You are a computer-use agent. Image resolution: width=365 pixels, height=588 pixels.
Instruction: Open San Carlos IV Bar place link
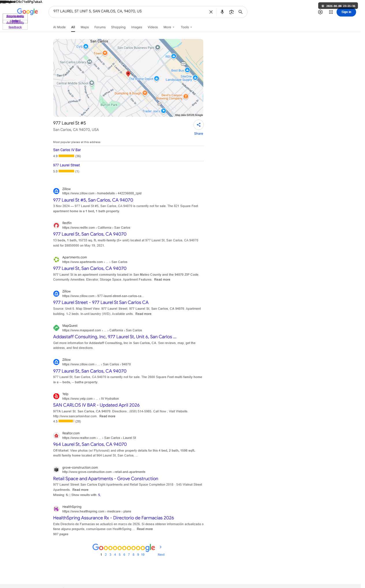click(67, 150)
